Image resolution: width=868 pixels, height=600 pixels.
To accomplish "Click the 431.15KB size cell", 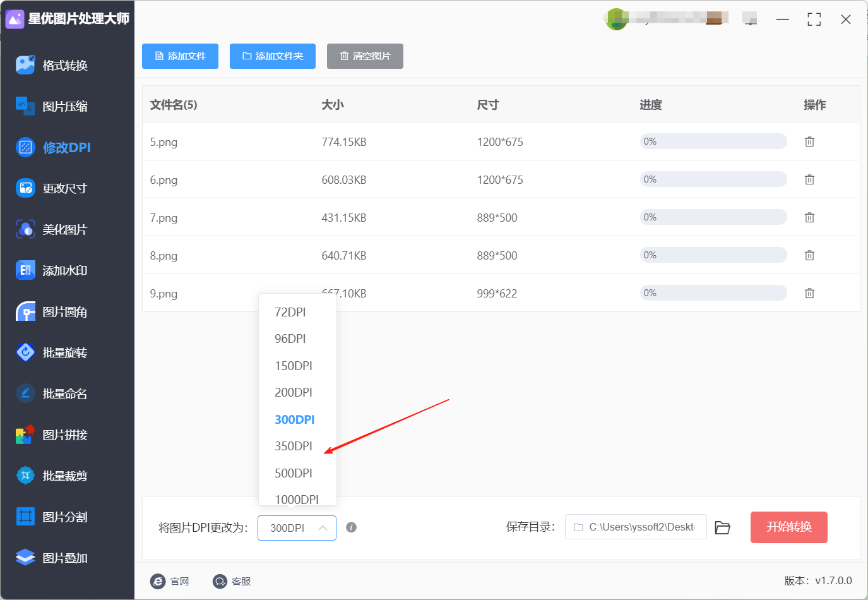I will 344,218.
